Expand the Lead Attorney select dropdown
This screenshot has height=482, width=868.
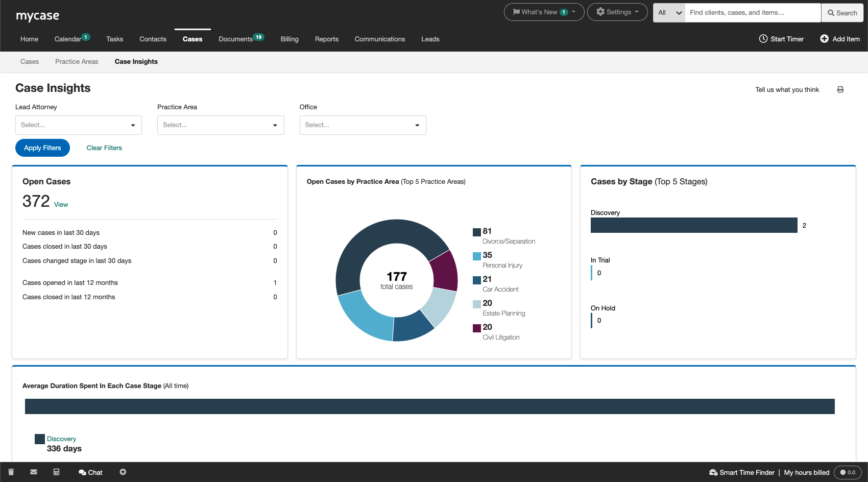click(79, 125)
